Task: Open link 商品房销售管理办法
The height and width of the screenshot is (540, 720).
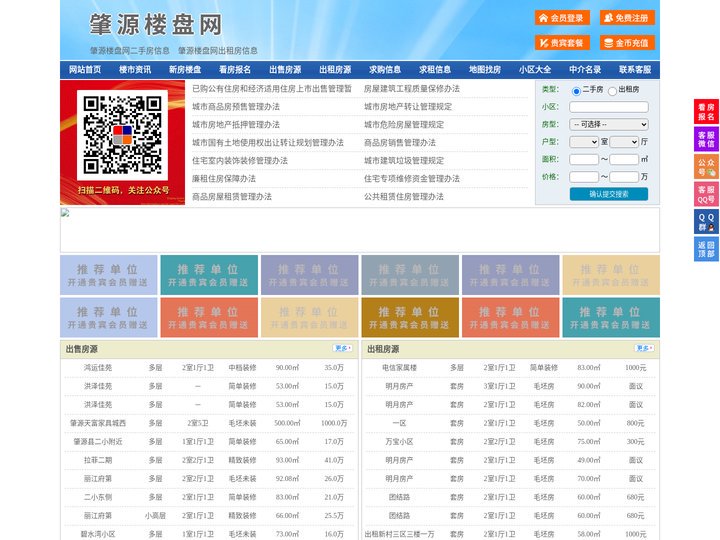Action: tap(400, 143)
